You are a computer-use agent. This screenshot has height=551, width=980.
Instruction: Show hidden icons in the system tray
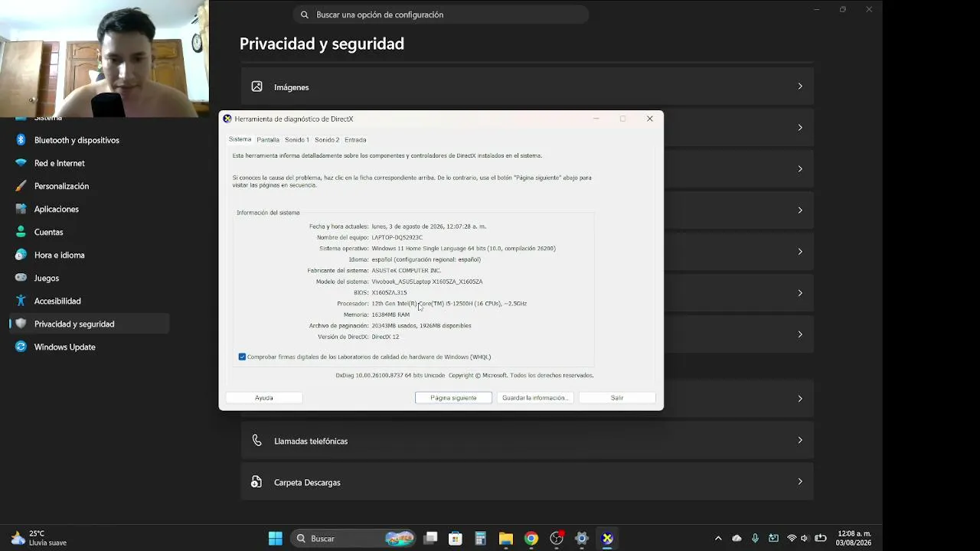click(x=718, y=538)
